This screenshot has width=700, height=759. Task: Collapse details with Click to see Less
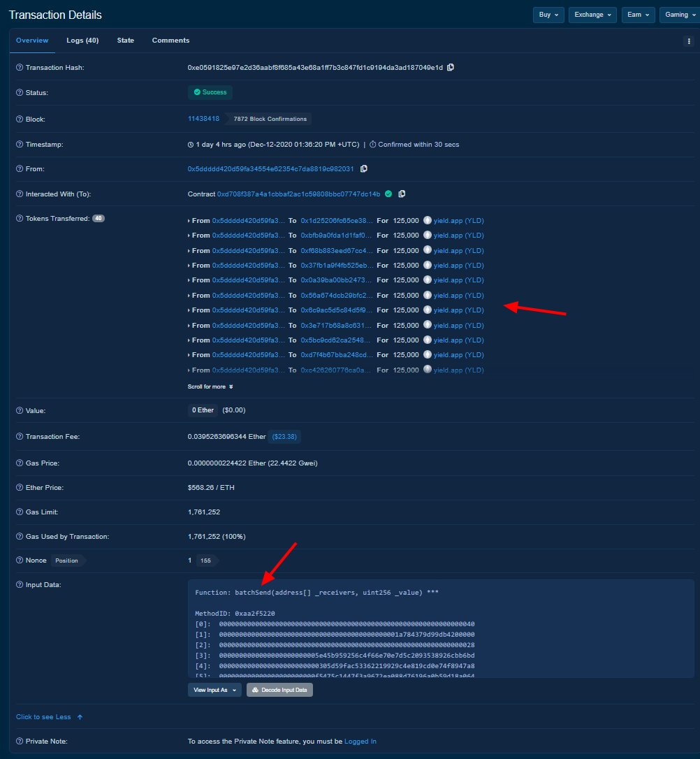[x=44, y=716]
